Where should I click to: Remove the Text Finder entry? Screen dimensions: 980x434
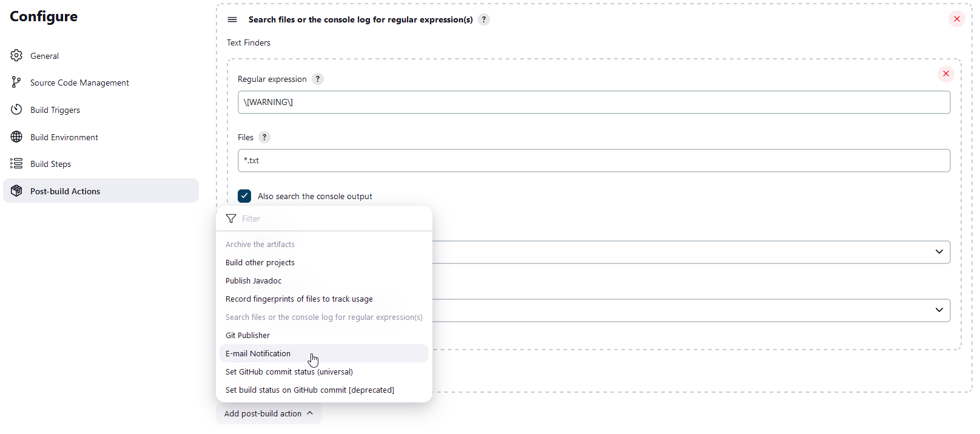click(x=945, y=74)
